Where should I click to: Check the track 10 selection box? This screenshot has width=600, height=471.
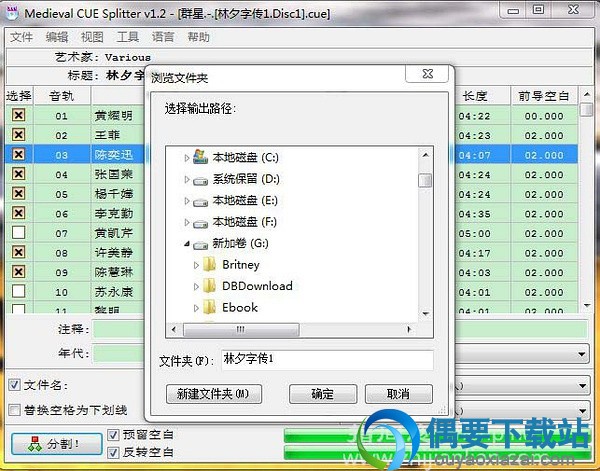pyautogui.click(x=18, y=291)
